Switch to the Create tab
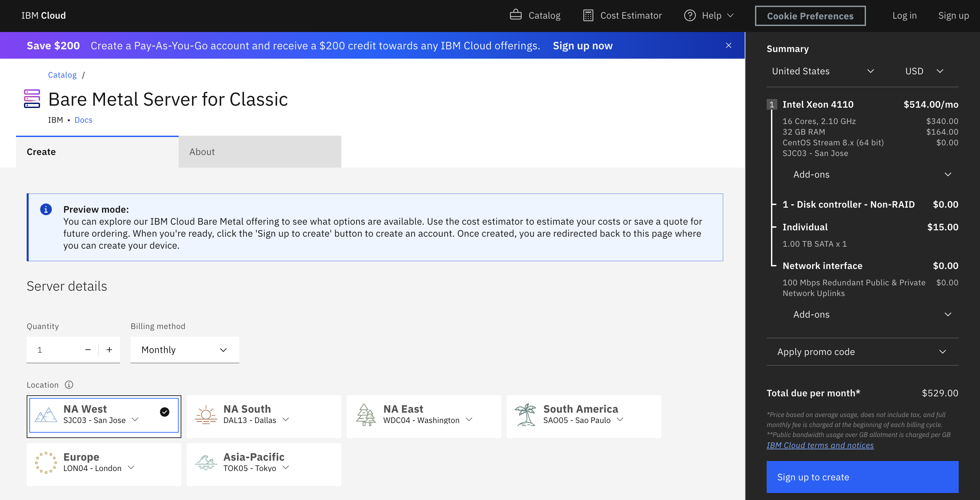 41,151
